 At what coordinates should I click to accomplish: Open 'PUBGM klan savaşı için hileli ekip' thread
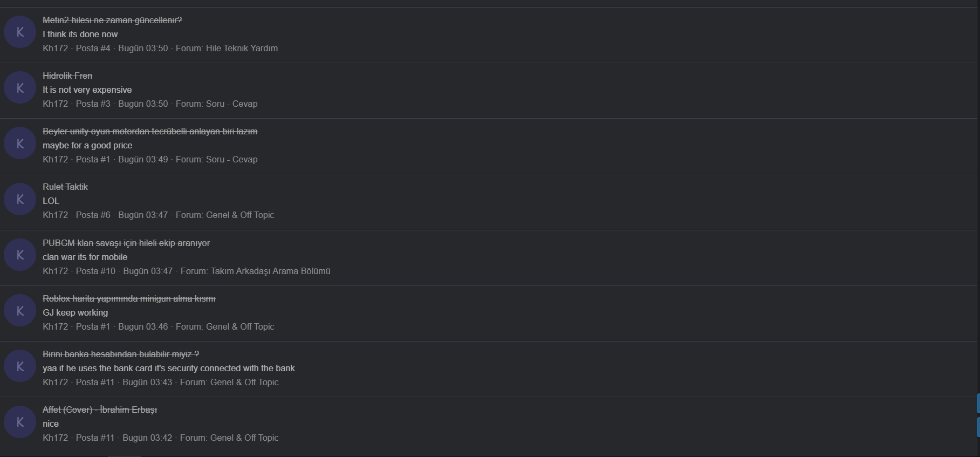[x=126, y=243]
